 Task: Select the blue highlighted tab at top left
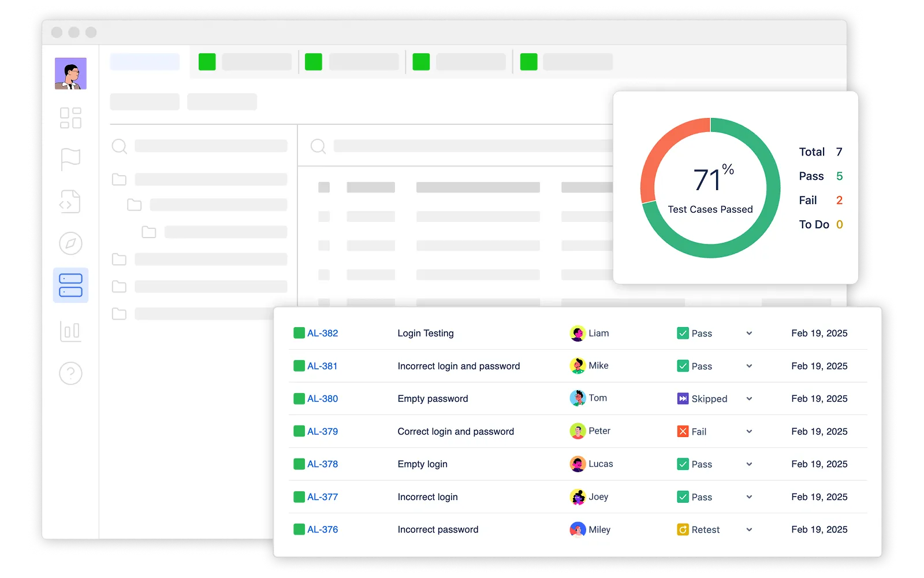coord(145,62)
